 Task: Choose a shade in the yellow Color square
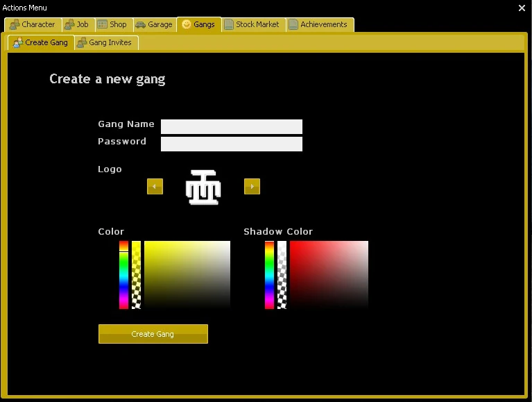[187, 275]
